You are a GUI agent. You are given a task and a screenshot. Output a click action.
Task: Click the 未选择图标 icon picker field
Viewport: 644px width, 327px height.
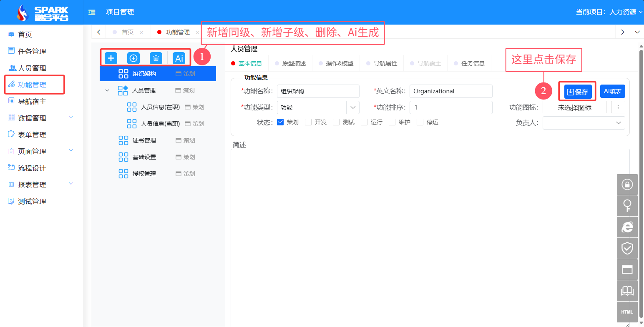click(575, 107)
